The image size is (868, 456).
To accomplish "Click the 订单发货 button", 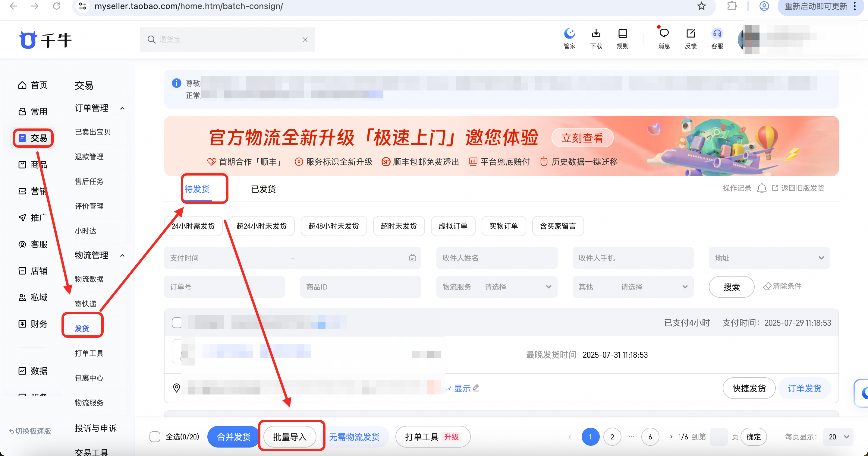I will pos(805,388).
